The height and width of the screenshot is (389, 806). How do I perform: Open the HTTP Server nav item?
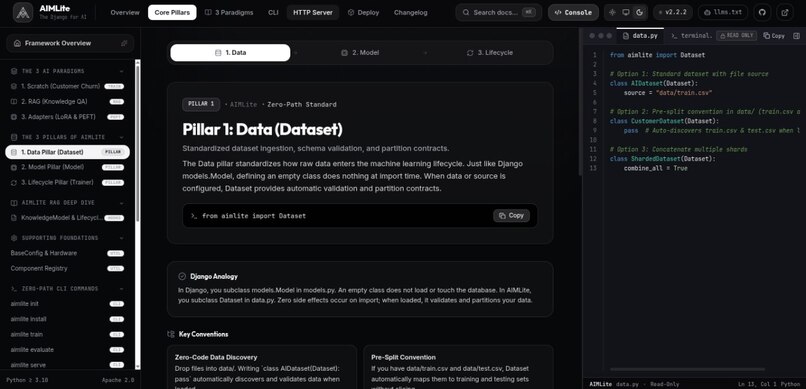click(313, 12)
